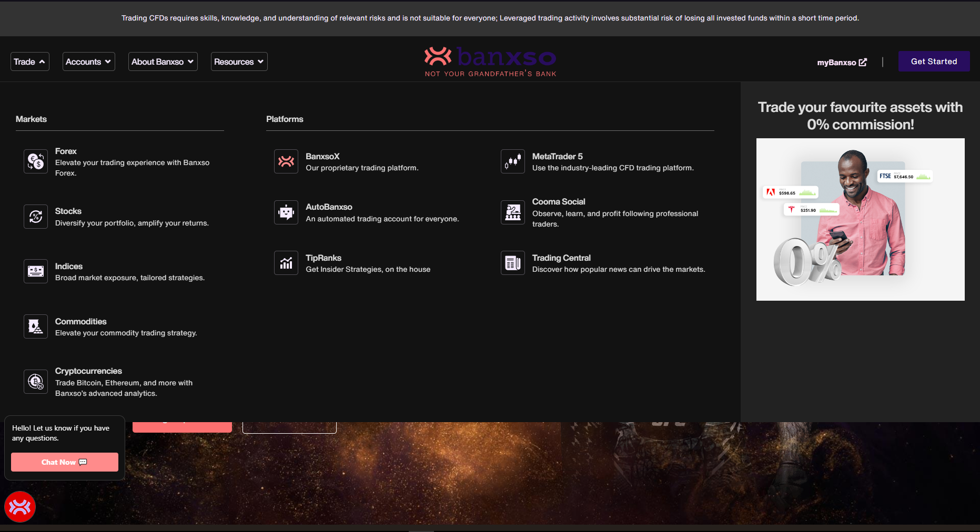The width and height of the screenshot is (980, 532).
Task: Click 'Elevate your commodity trading strategy.' text
Action: point(126,333)
